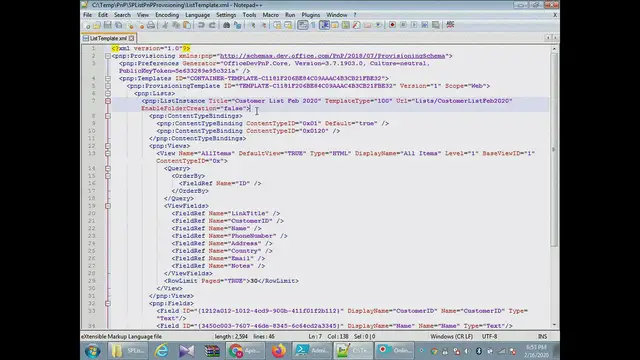
Task: Click the UTF-8 encoding status entry
Action: click(489, 337)
